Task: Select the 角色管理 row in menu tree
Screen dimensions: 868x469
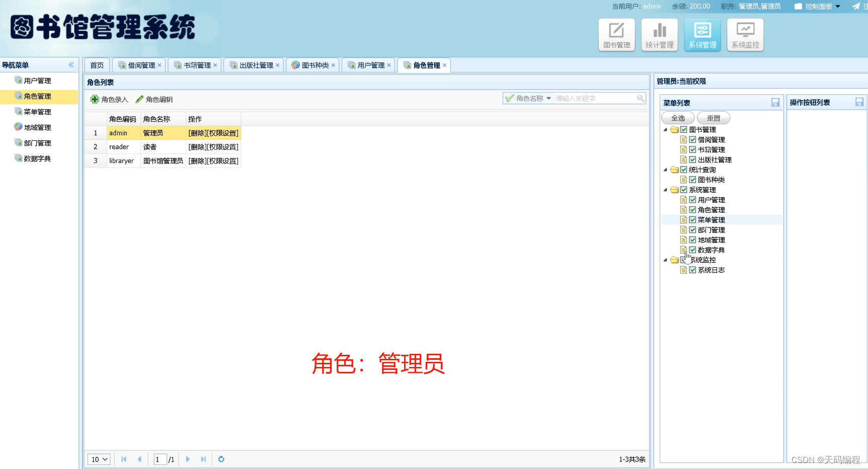Action: click(x=722, y=210)
